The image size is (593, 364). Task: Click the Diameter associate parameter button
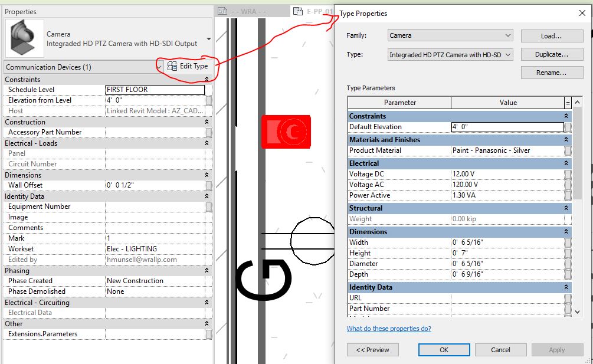[568, 264]
